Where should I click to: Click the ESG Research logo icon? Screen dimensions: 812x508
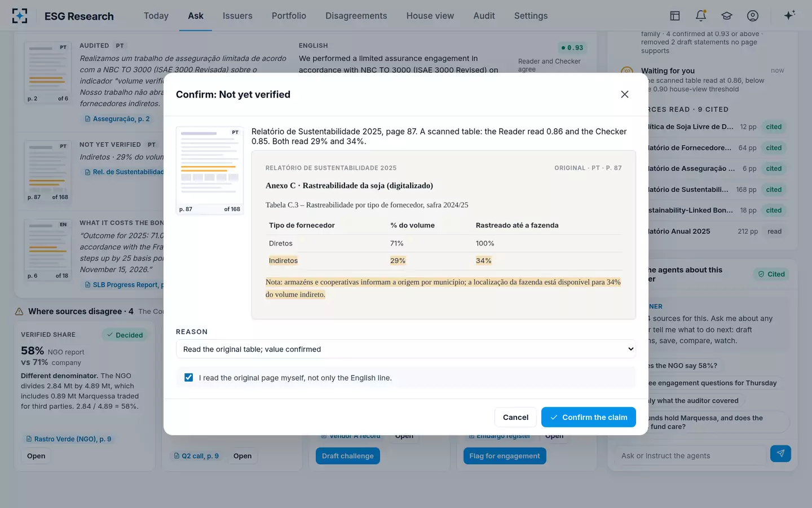20,16
